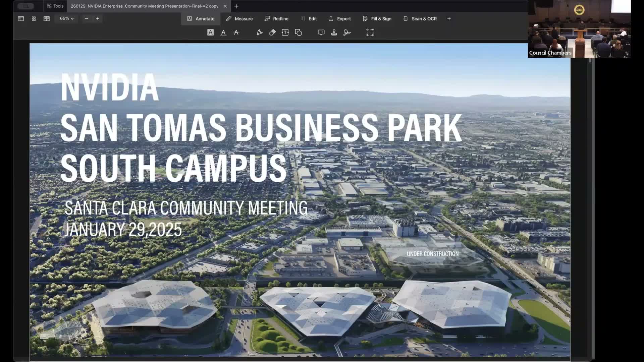Open the 65% zoom level dropdown
Screen dimensions: 644x362
tap(66, 19)
